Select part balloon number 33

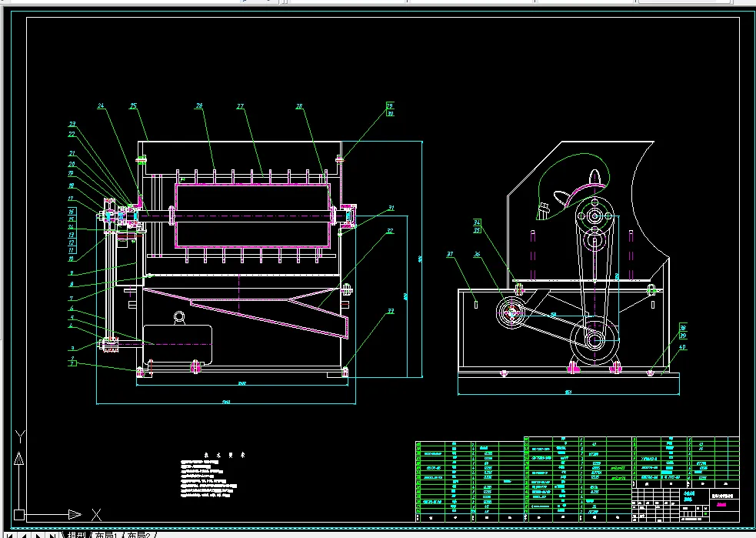coord(391,311)
